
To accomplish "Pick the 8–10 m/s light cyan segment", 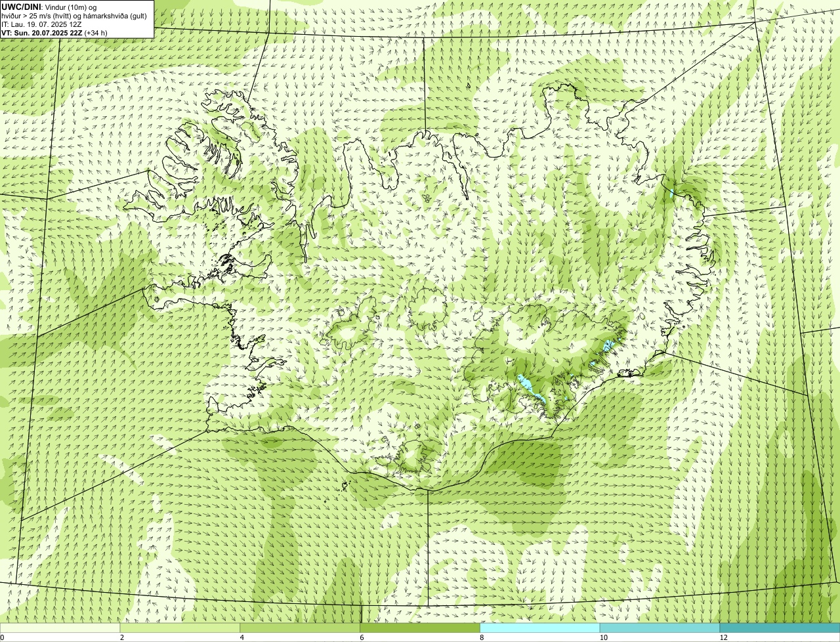I will tap(540, 628).
